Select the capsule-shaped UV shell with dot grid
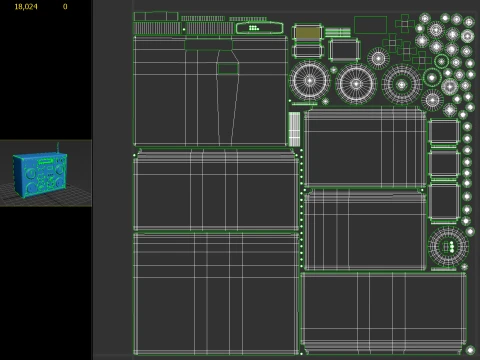 point(259,28)
